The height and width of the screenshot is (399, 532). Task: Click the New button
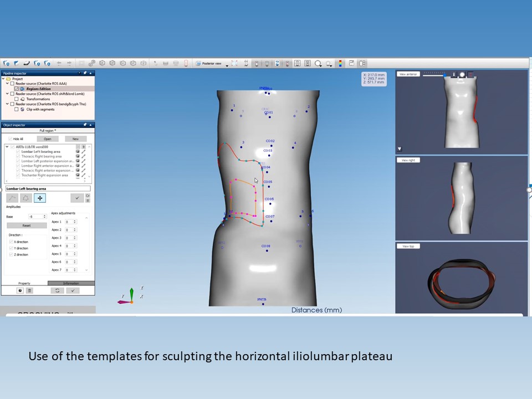tap(75, 139)
